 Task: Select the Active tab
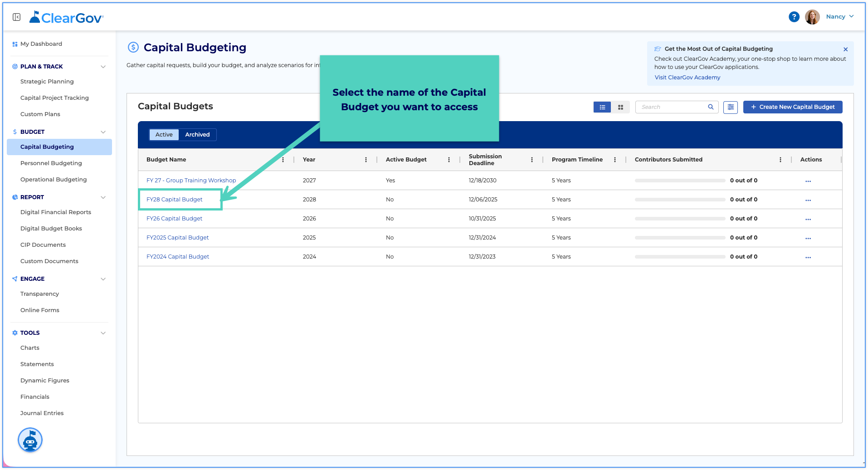pyautogui.click(x=164, y=135)
